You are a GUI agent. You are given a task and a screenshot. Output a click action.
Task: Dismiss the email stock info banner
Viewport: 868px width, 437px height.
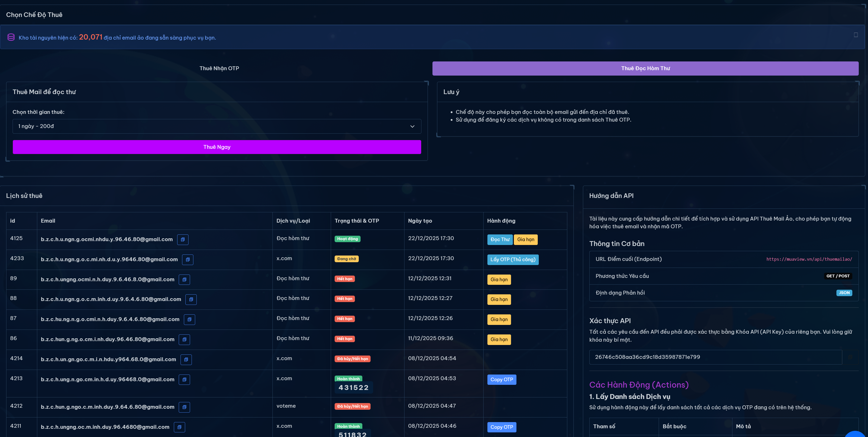[x=855, y=35]
